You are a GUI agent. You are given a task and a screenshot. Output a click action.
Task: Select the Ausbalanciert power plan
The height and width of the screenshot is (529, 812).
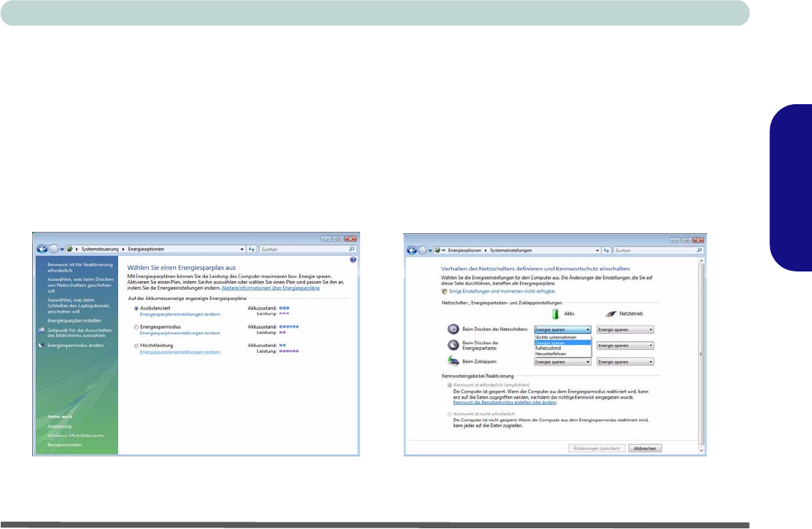[136, 308]
